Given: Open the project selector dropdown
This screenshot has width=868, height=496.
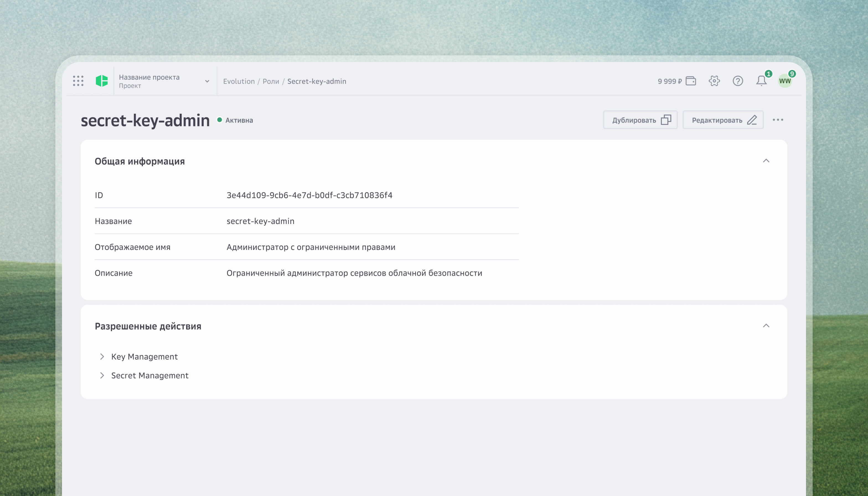Looking at the screenshot, I should click(x=164, y=81).
